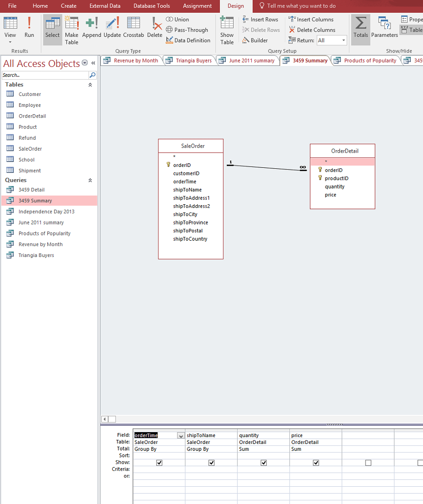Click the horizontal scrollbar left arrow
The width and height of the screenshot is (423, 504).
point(105,419)
